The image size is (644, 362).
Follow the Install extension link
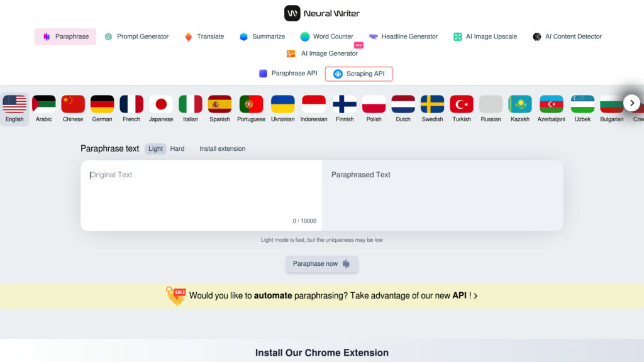coord(222,148)
